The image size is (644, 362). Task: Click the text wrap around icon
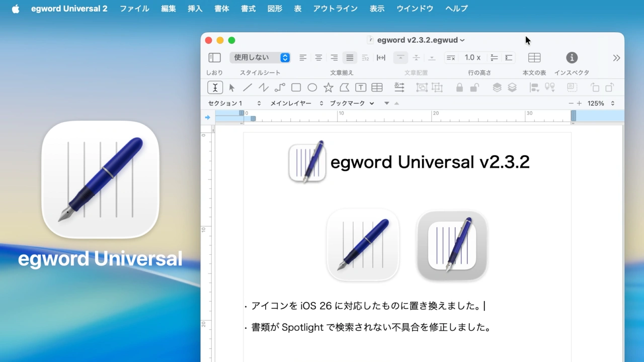tap(572, 87)
